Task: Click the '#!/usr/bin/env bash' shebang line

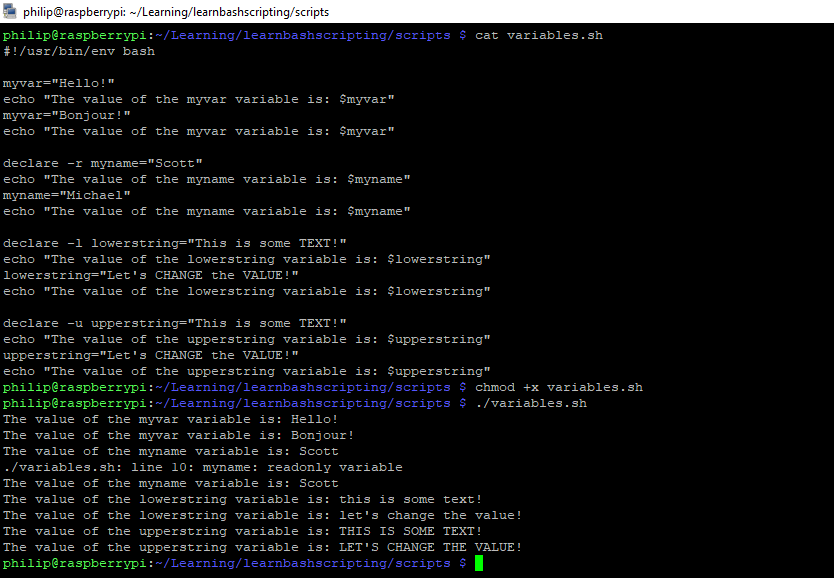Action: (79, 52)
